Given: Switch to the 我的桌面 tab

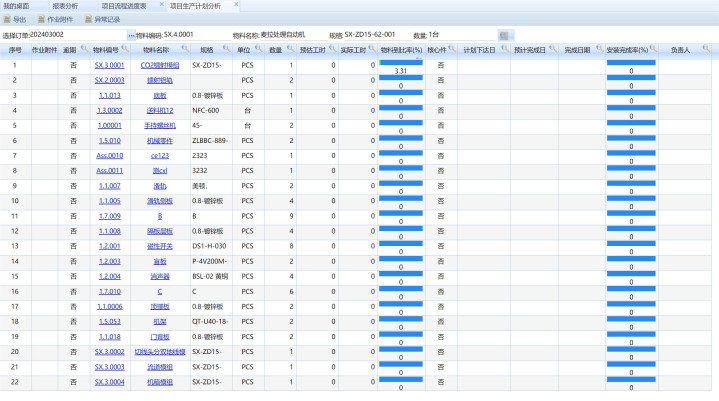Looking at the screenshot, I should pos(16,5).
